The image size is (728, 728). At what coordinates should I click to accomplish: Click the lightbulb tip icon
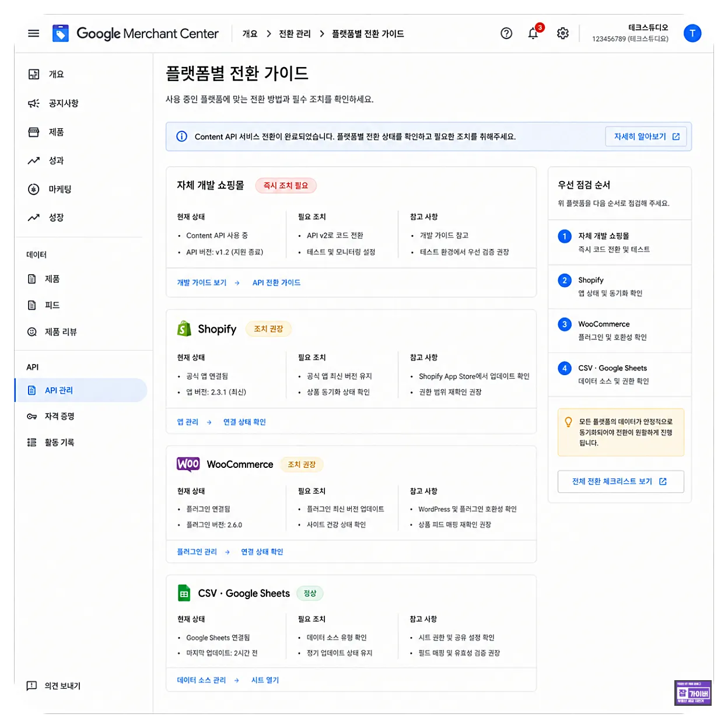coord(568,422)
